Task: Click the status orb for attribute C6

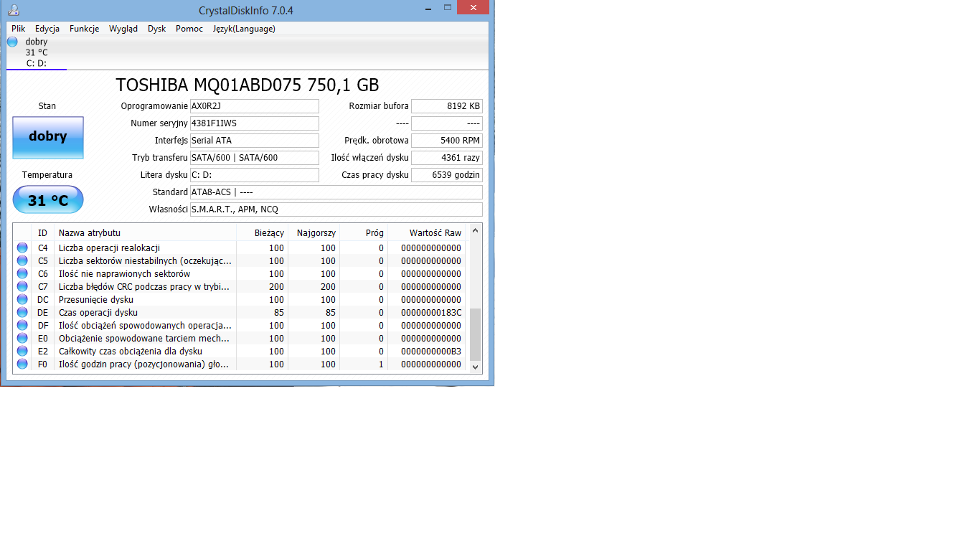Action: 22,273
